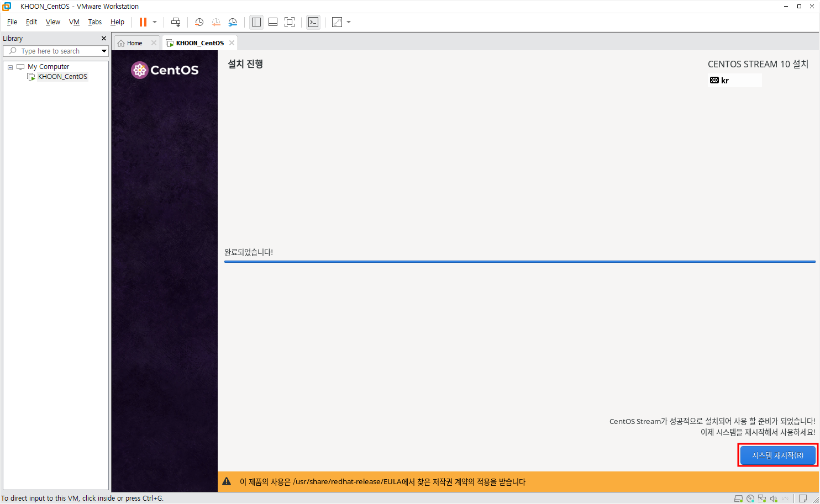Select My Computer in the library

48,67
